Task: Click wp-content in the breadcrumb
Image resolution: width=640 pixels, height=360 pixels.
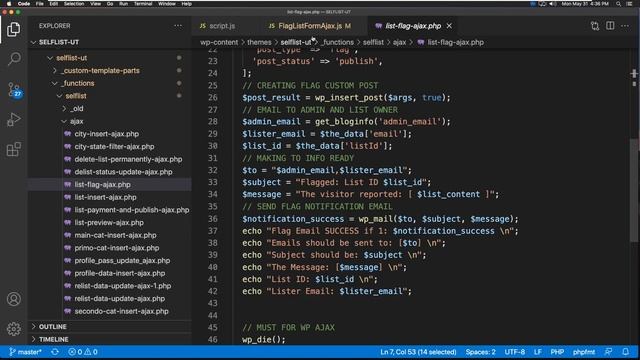Action: [x=219, y=42]
